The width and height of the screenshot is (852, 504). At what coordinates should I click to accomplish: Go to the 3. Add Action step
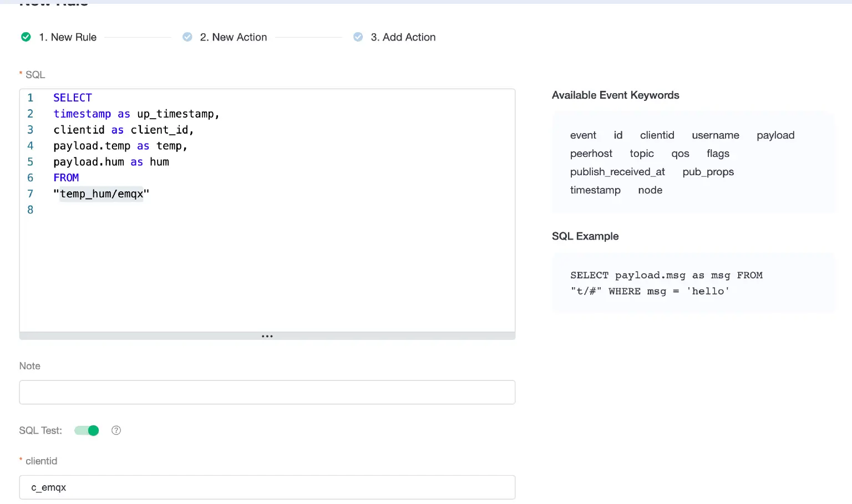(403, 37)
